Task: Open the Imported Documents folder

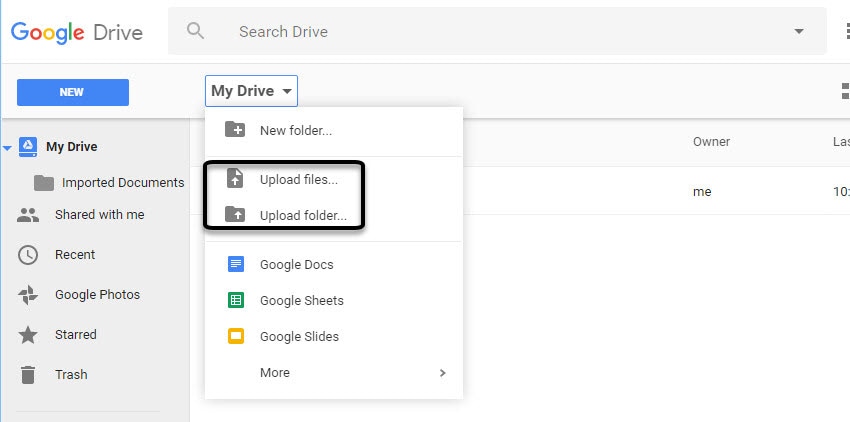Action: [123, 183]
